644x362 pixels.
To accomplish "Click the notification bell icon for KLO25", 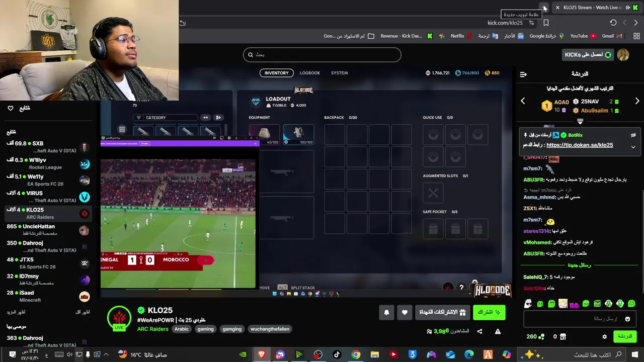I will (386, 312).
